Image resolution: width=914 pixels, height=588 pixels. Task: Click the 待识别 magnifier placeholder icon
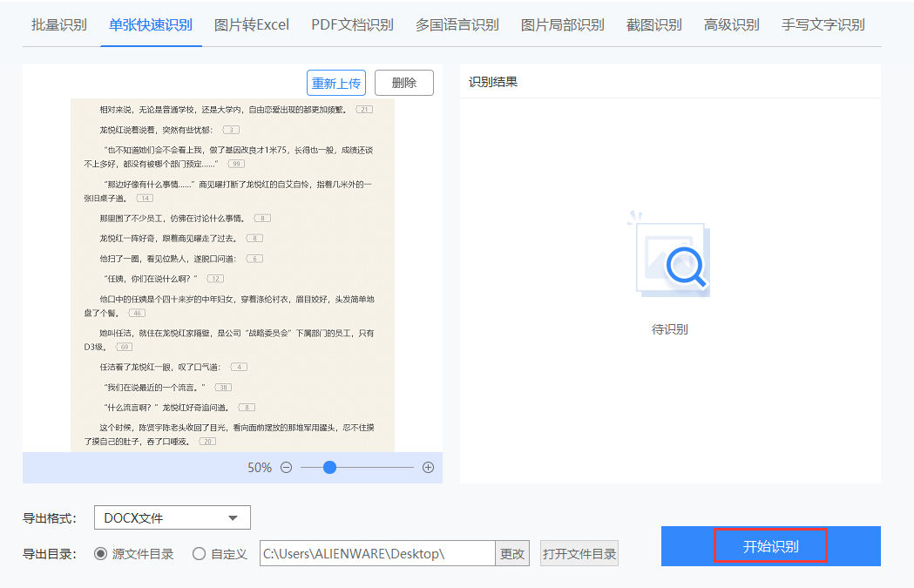point(670,254)
